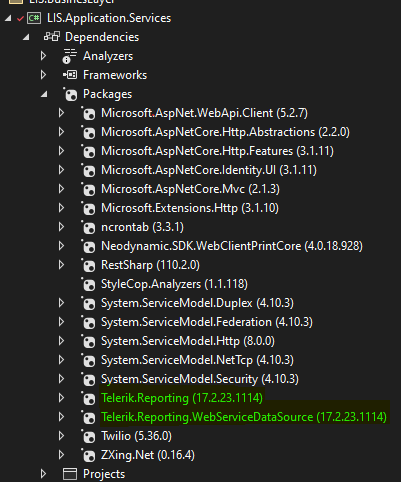Select ZXing.Net (0.16.4) package
Image resolution: width=401 pixels, height=482 pixels.
click(x=148, y=455)
